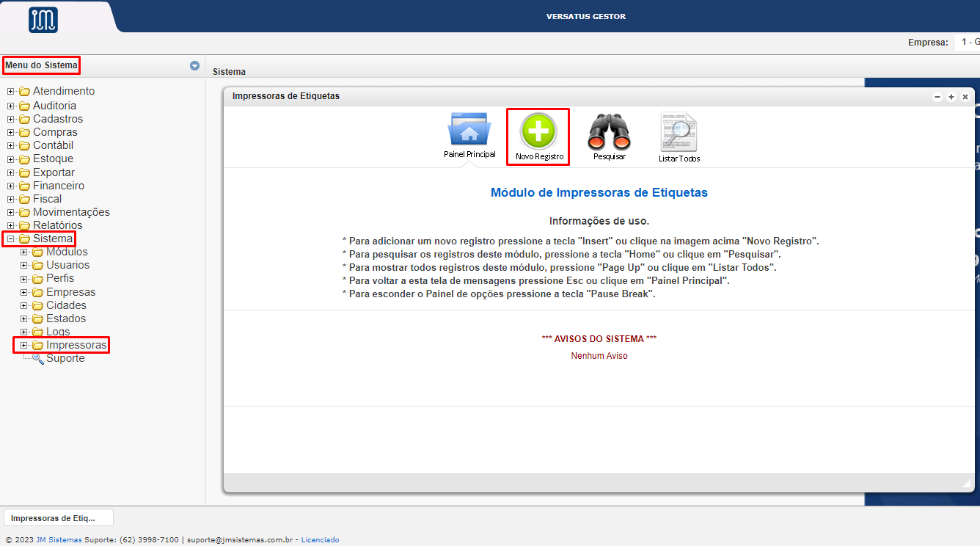Expand the Impressoras subfolder node
The width and height of the screenshot is (980, 546).
(x=24, y=346)
